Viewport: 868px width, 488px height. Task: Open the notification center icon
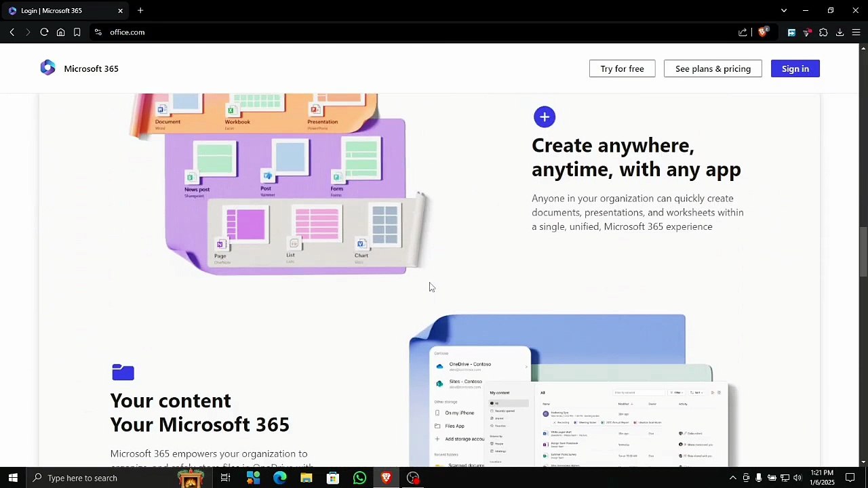850,478
